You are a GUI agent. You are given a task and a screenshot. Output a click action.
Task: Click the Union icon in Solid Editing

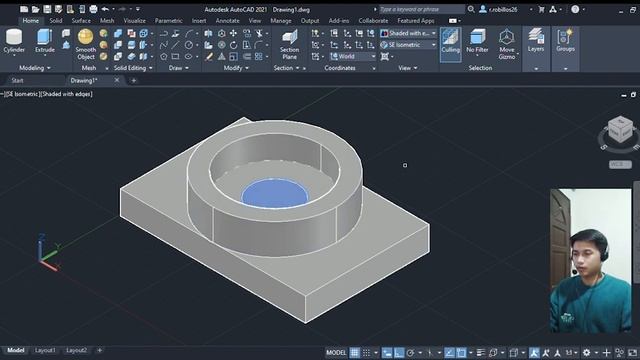(118, 33)
